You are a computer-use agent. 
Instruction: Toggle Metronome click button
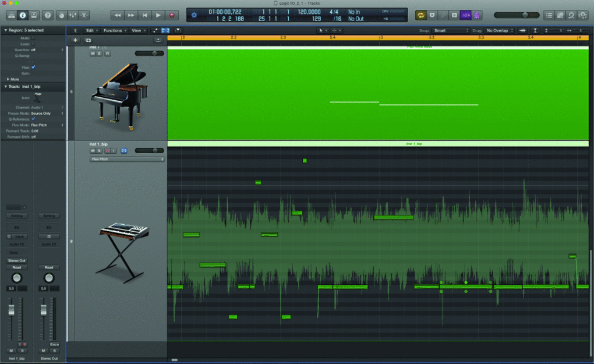point(476,16)
